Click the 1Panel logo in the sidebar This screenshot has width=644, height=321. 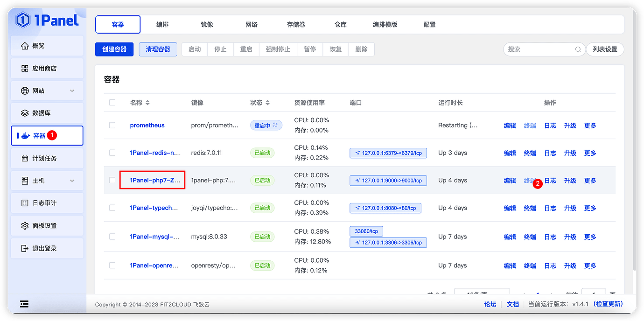tap(45, 20)
